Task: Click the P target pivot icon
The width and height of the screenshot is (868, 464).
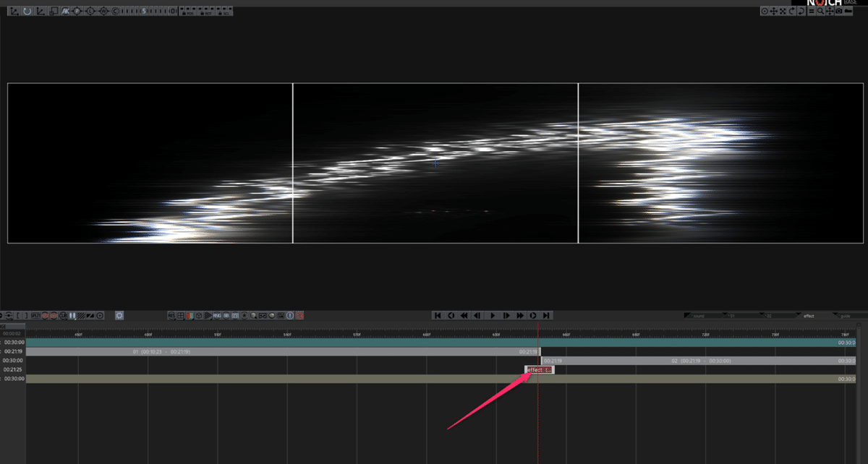Action: pyautogui.click(x=77, y=11)
